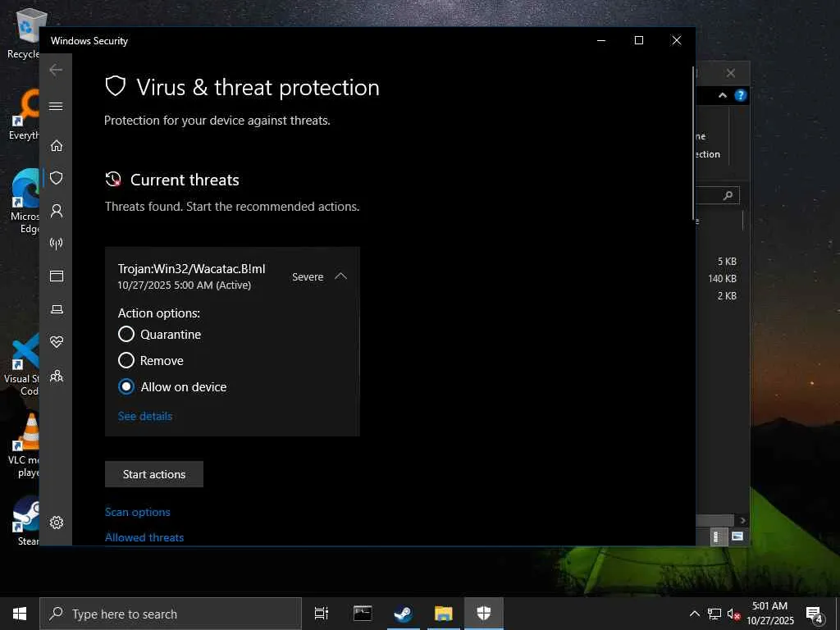Collapse the File Explorer ribbon chevron
The height and width of the screenshot is (630, 840).
point(723,95)
